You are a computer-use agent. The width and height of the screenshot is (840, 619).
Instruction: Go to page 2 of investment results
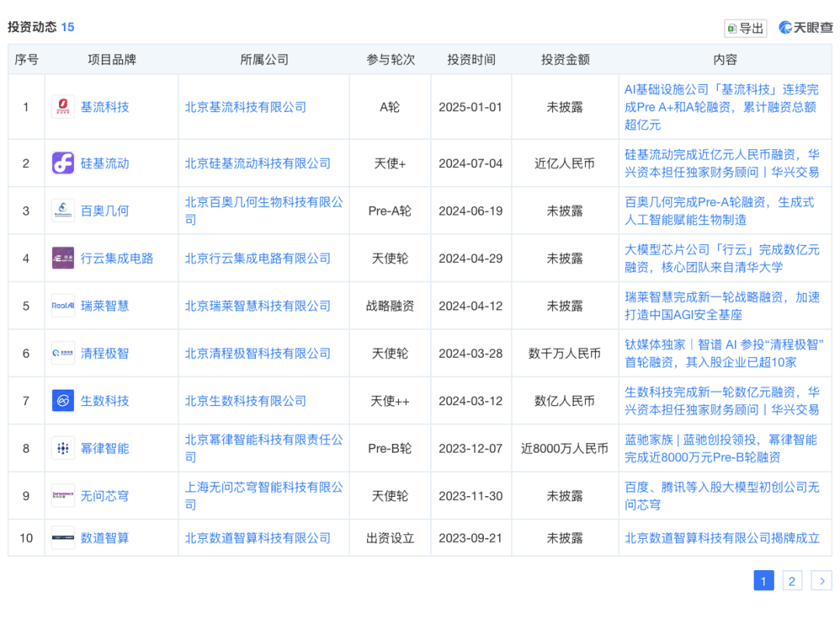(x=792, y=581)
